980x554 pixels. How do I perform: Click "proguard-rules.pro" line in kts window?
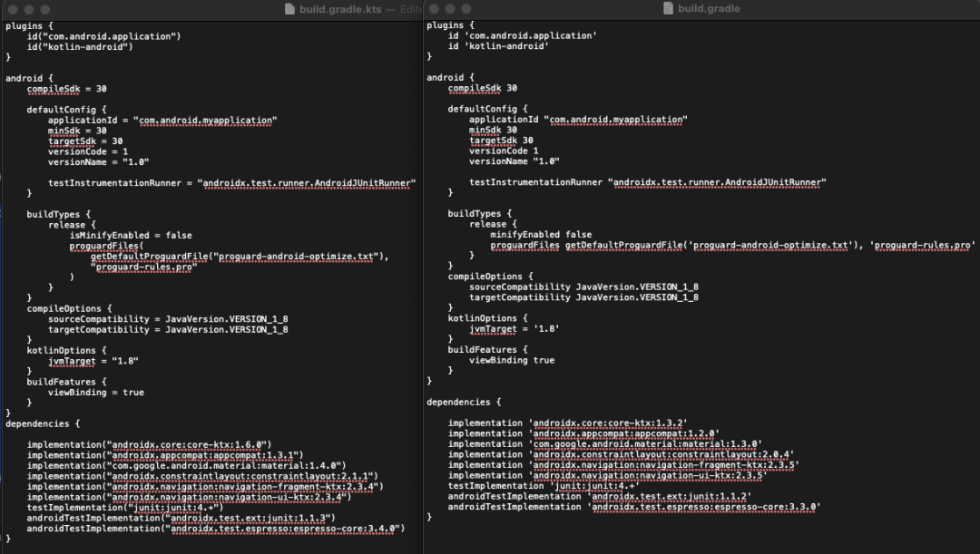click(x=143, y=267)
